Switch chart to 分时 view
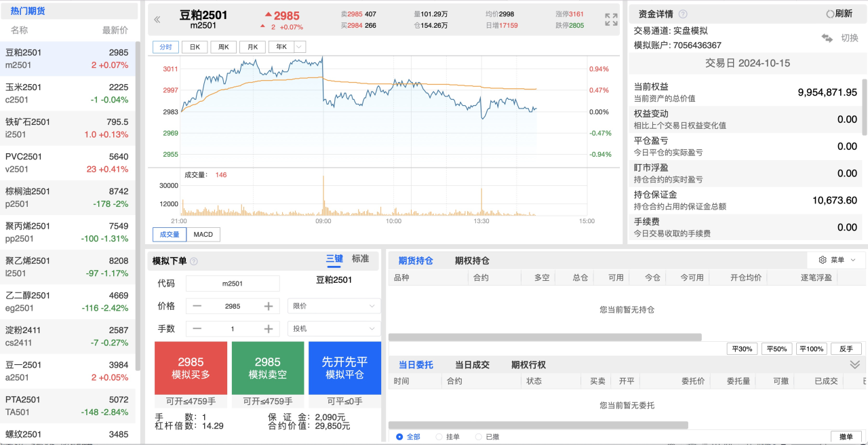Viewport: 868px width, 445px height. click(165, 47)
